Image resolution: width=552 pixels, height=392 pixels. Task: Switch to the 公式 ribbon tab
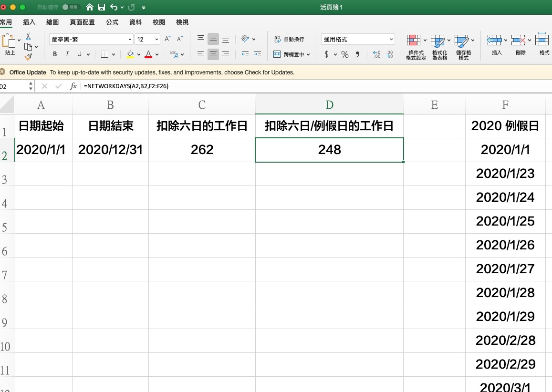pos(112,22)
